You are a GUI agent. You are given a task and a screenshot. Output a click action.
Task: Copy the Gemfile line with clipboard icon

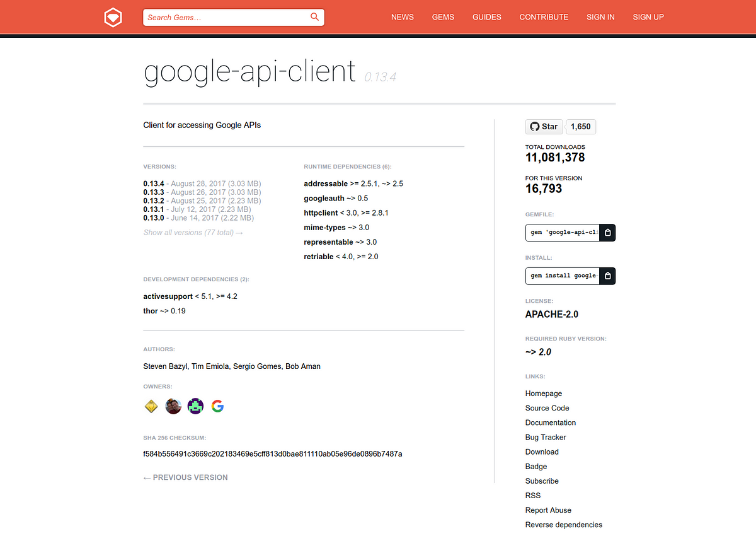[x=607, y=233]
